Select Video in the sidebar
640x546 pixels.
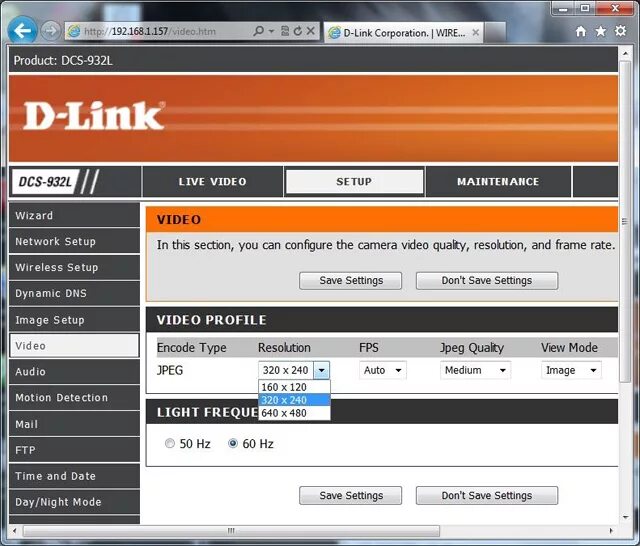74,346
